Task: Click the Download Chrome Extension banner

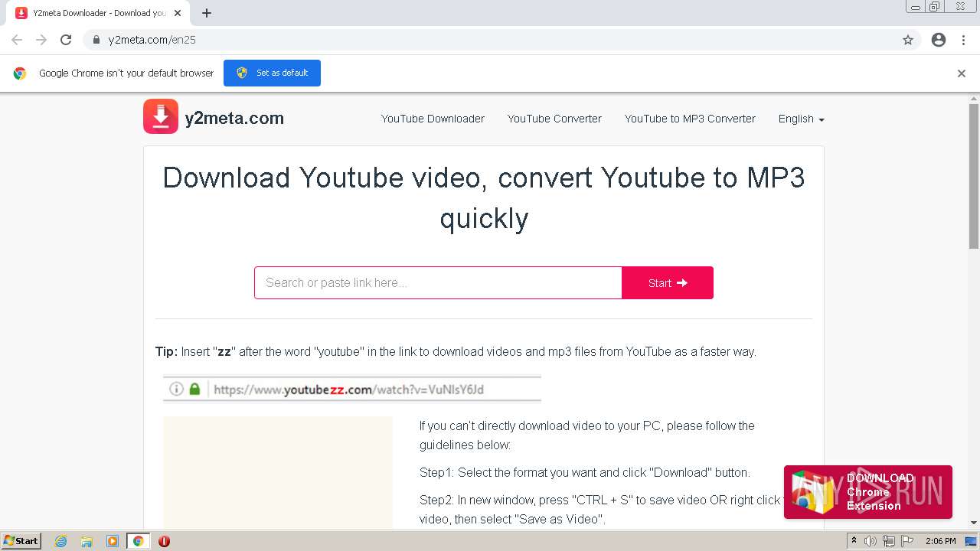Action: (x=867, y=492)
